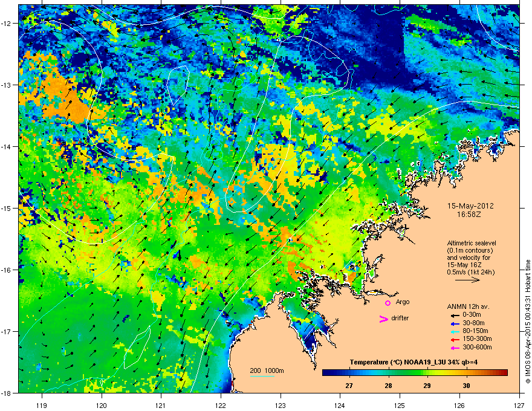The height and width of the screenshot is (411, 532).
Task: Click the cyan 200 1000m bathymetry line sample
Action: click(262, 376)
